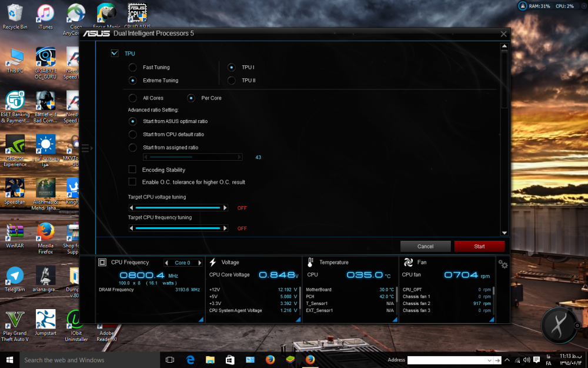Open Mozilla Firefox desktop icon
The width and height of the screenshot is (588, 368).
click(x=45, y=238)
